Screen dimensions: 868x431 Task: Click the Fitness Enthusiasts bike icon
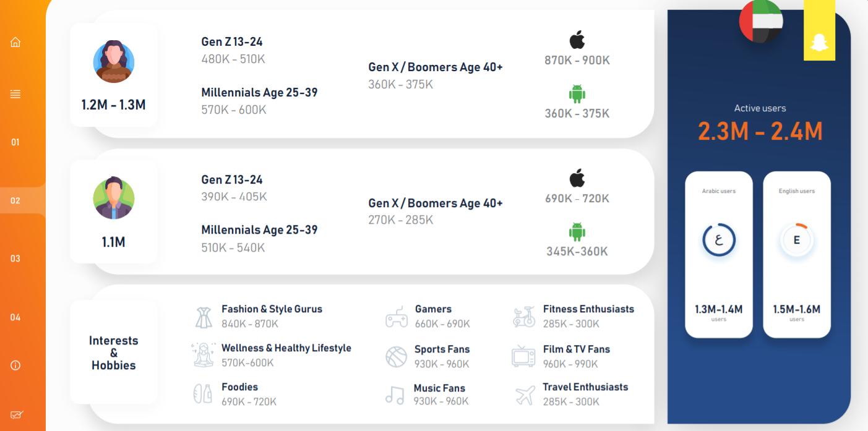pyautogui.click(x=524, y=317)
